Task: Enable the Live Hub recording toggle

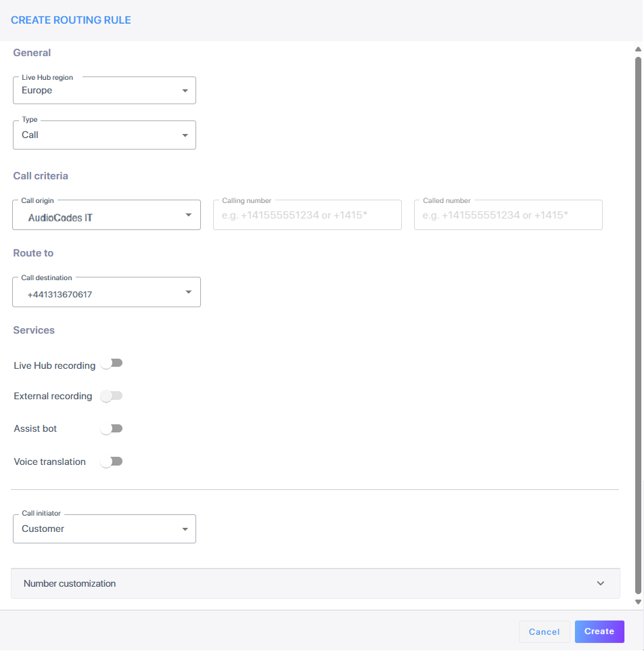Action: [111, 363]
